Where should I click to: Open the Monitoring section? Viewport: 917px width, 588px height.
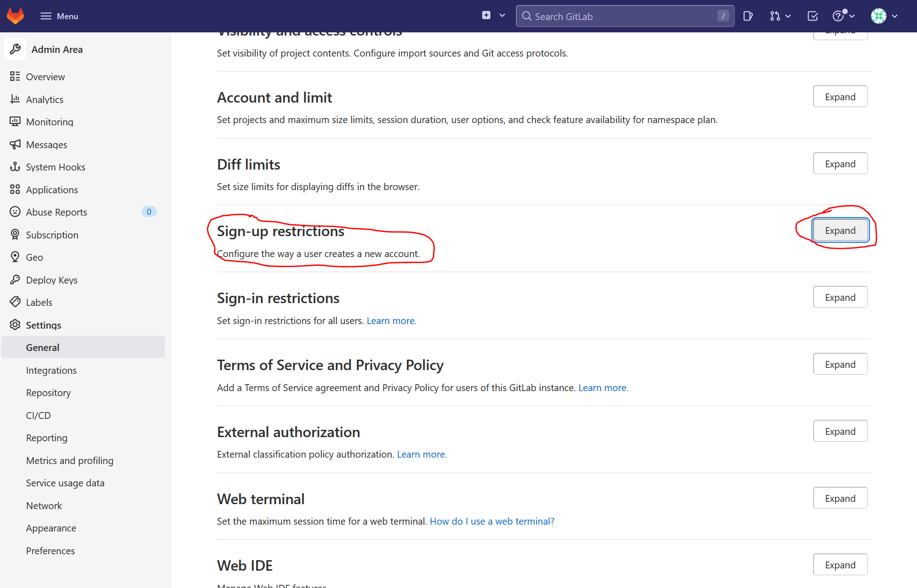coord(49,122)
